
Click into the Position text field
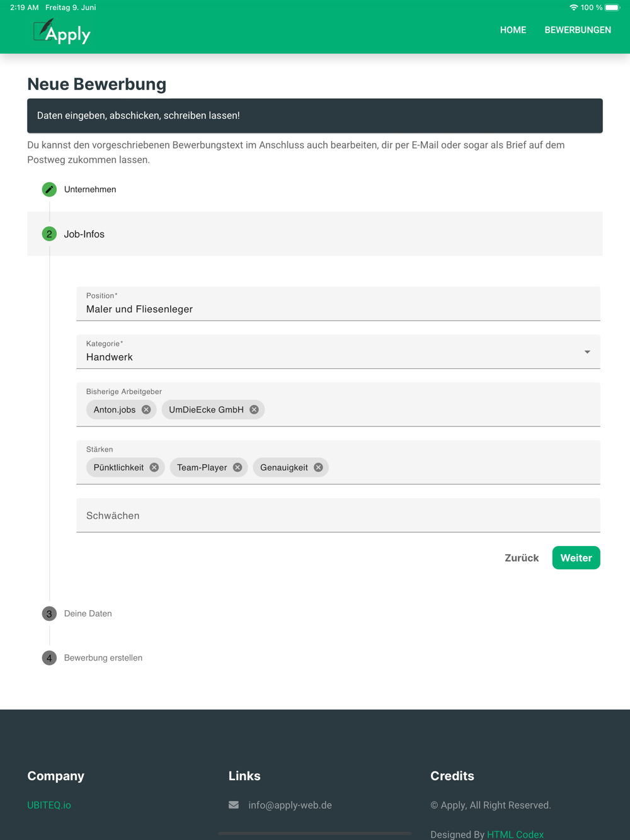[338, 304]
